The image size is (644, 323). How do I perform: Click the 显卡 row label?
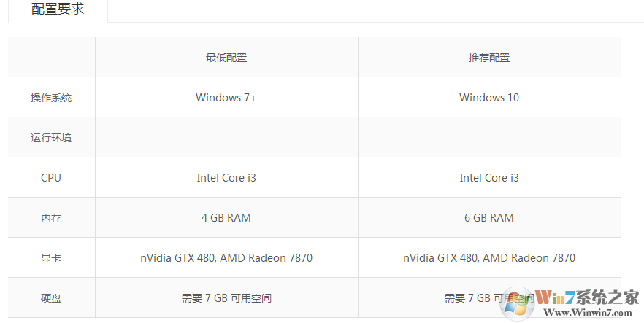point(51,258)
